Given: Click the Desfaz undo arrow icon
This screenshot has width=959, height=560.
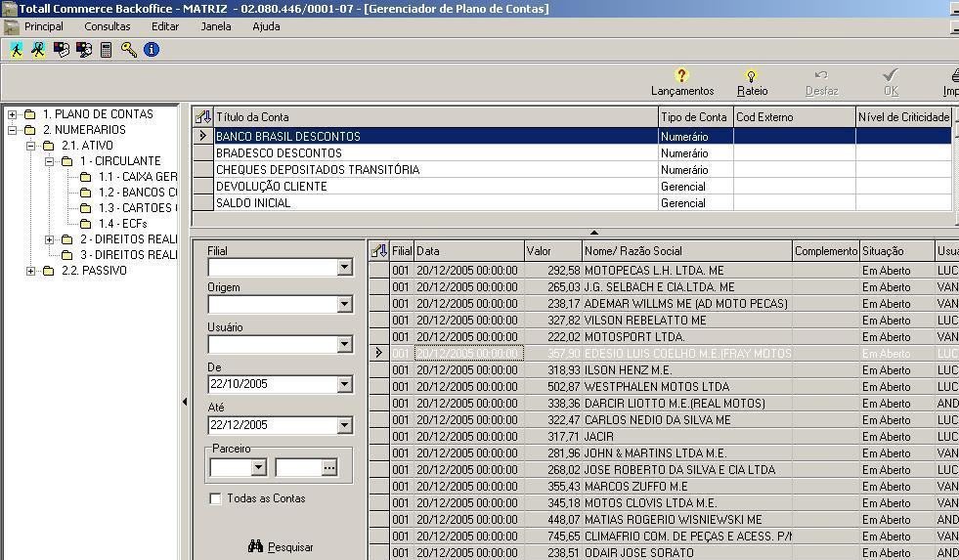Looking at the screenshot, I should 821,75.
